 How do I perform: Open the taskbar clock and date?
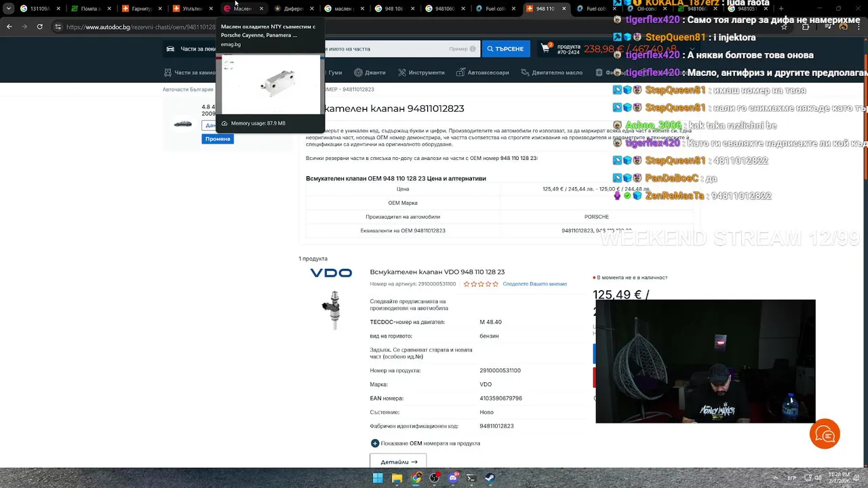pyautogui.click(x=839, y=478)
